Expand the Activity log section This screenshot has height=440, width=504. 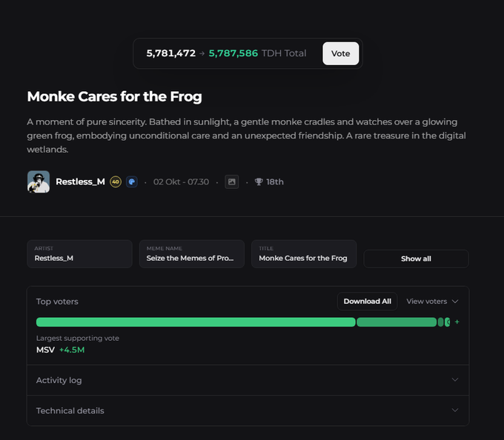(x=248, y=380)
